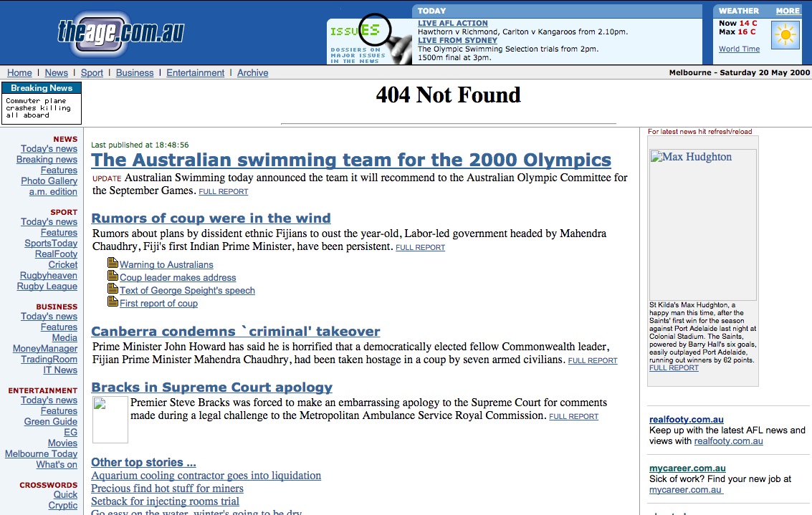Open MoneyManager sidebar link
Viewport: 812px width, 515px height.
[45, 348]
